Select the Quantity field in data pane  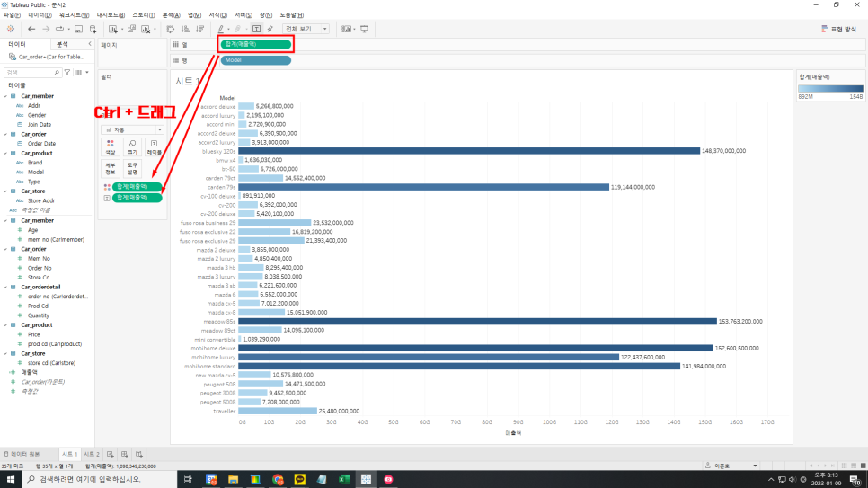pos(39,315)
